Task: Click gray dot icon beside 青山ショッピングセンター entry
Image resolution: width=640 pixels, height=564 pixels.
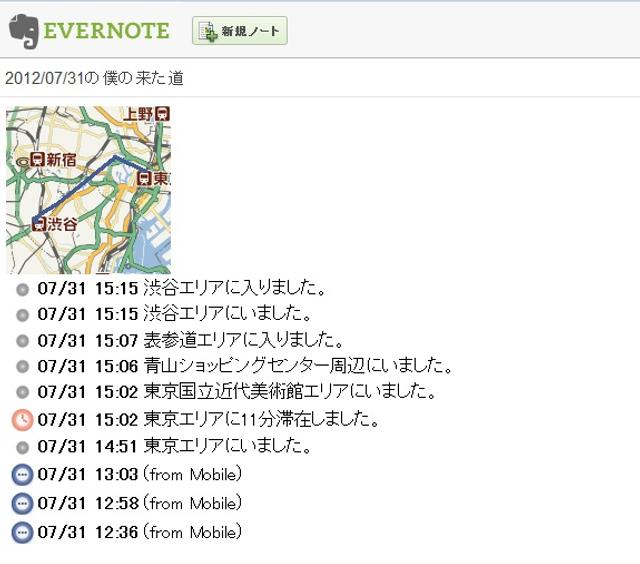Action: click(x=22, y=366)
